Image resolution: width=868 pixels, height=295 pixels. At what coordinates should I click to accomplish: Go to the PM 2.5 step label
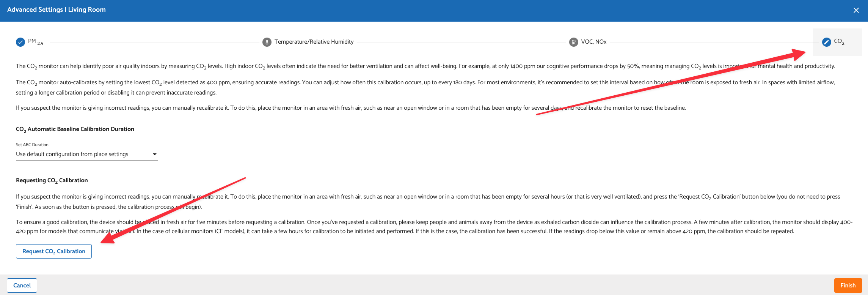(x=36, y=42)
